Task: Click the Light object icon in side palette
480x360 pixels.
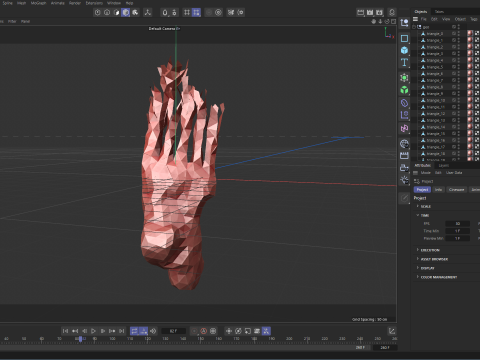Action: [404, 180]
